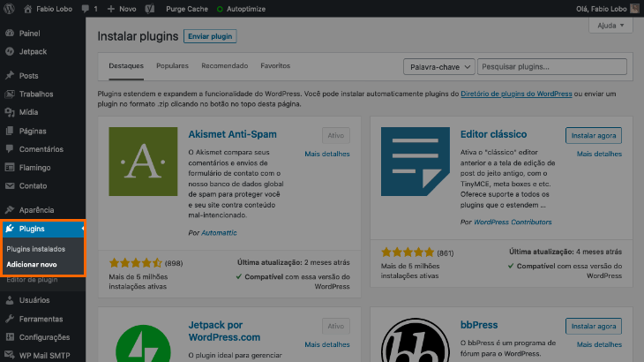
Task: Open the Autoptimize admin bar menu
Action: (241, 9)
